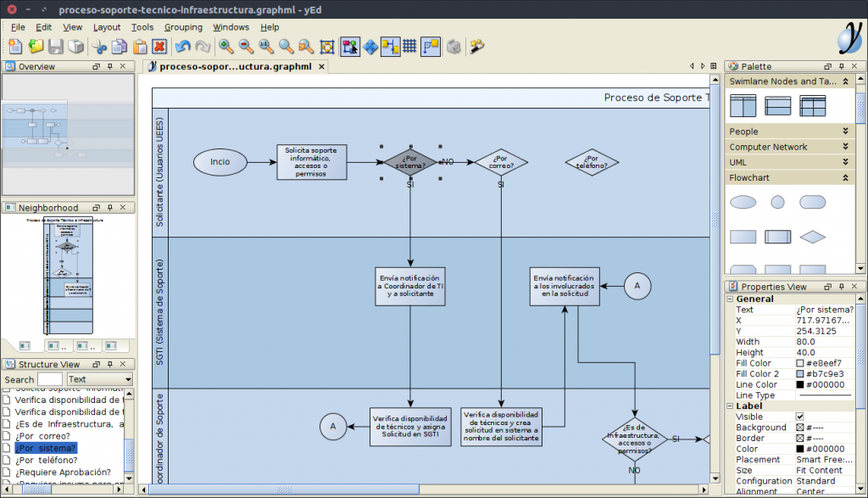Select the graphml document tab
Viewport: 868px width, 498px height.
(235, 66)
